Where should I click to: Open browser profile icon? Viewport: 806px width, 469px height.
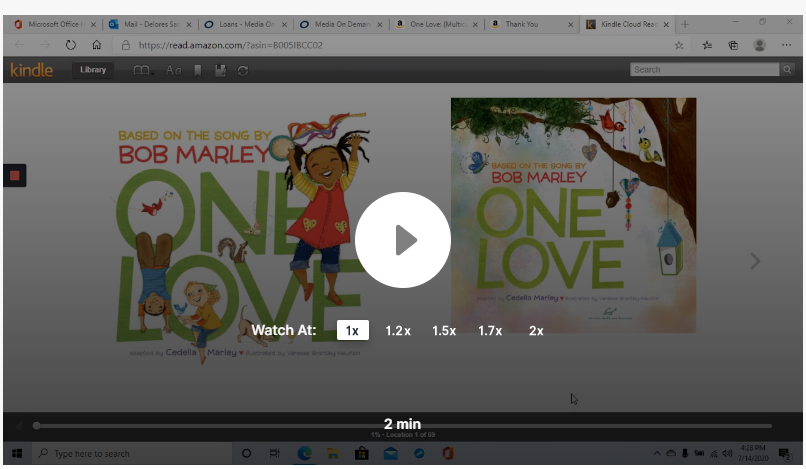(x=759, y=45)
